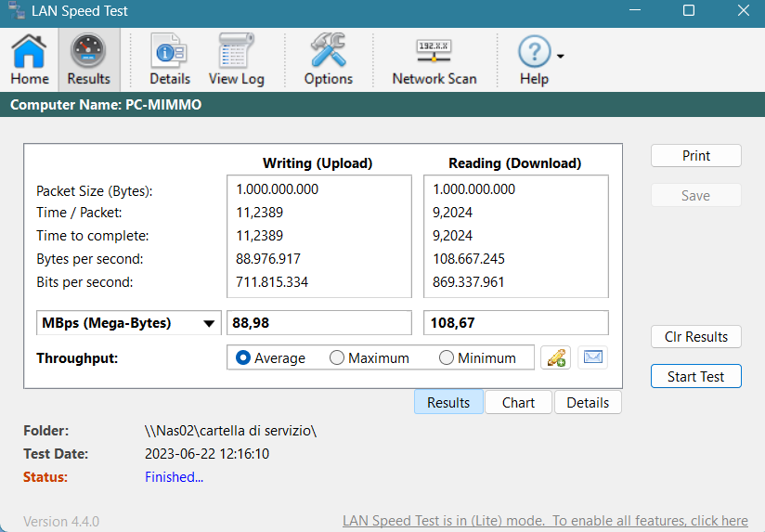This screenshot has height=532, width=765.
Task: Click the Writing (Upload) column header
Action: (x=318, y=163)
